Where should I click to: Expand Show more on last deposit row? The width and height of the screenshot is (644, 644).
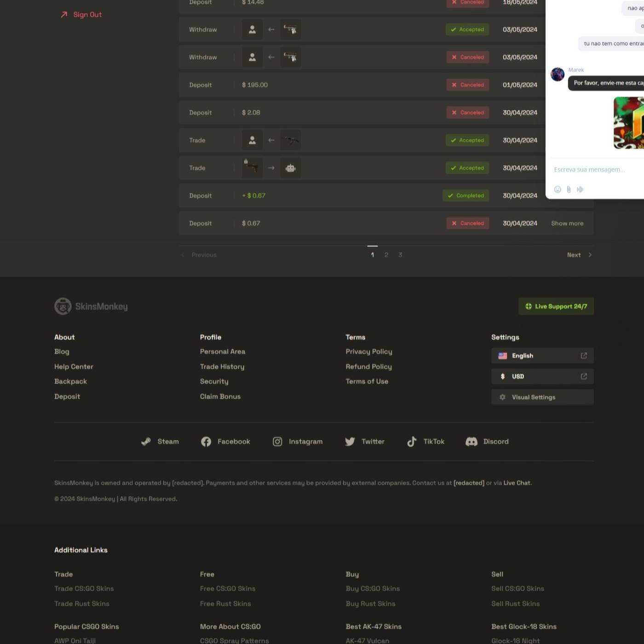pyautogui.click(x=567, y=223)
